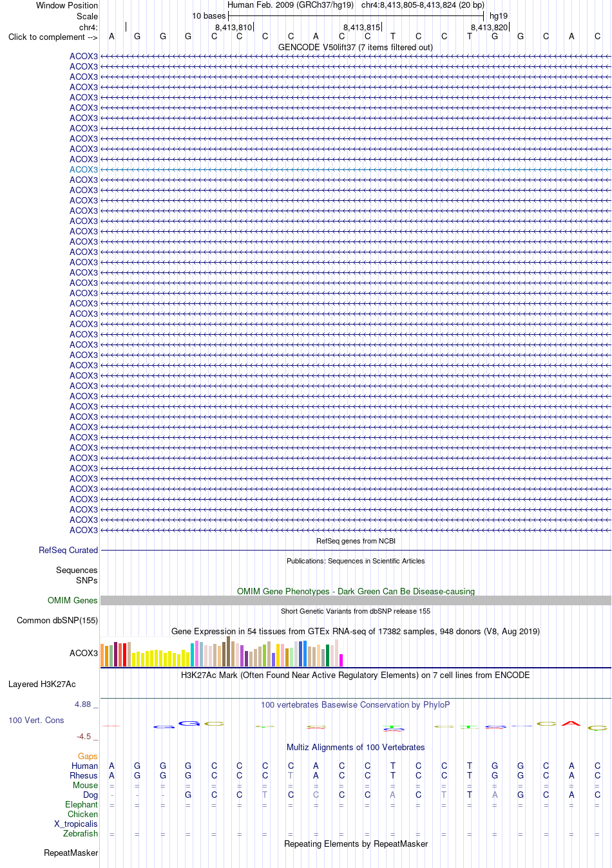Click the magenta bar ending the GTEx chart
612x868 pixels.
[x=341, y=660]
